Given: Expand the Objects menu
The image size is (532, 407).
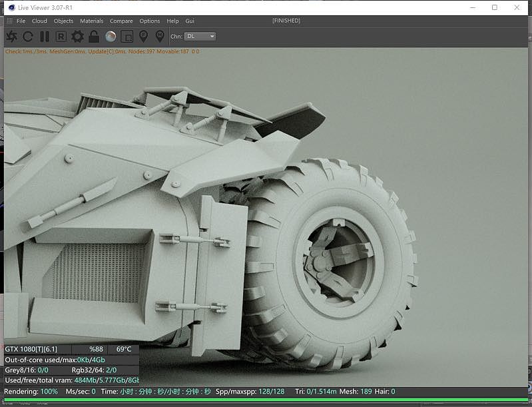Looking at the screenshot, I should tap(63, 21).
